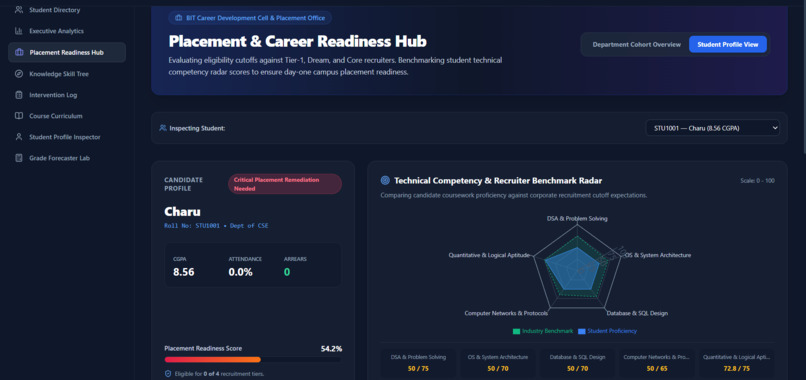Open Student Directory in sidebar
This screenshot has height=380, width=806.
(67, 10)
